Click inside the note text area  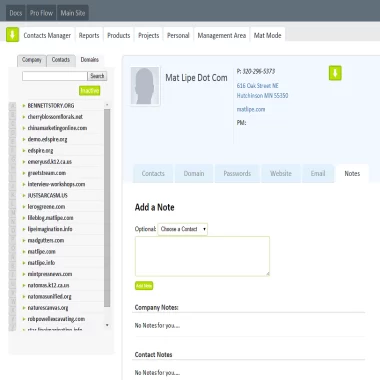202,256
